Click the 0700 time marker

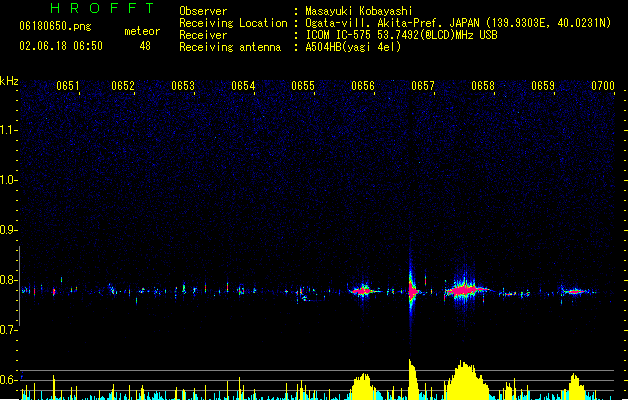coord(603,86)
